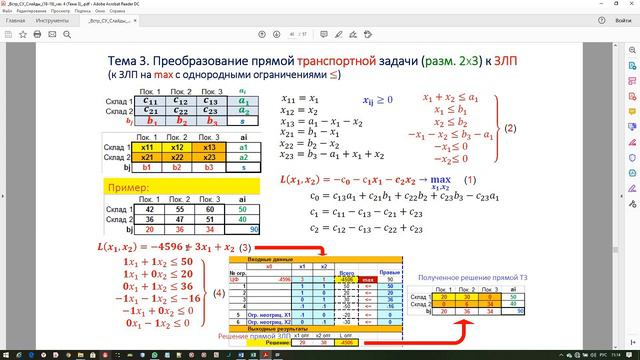Click the green a1 cell in yellow table
640x360 pixels.
[244, 147]
